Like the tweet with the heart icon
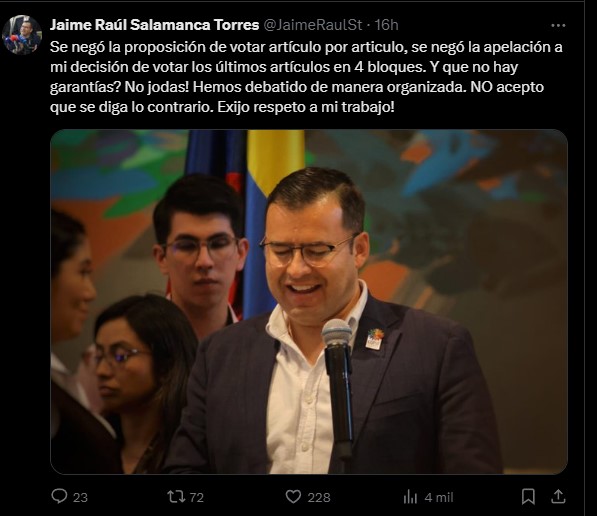The height and width of the screenshot is (516, 597). point(293,497)
